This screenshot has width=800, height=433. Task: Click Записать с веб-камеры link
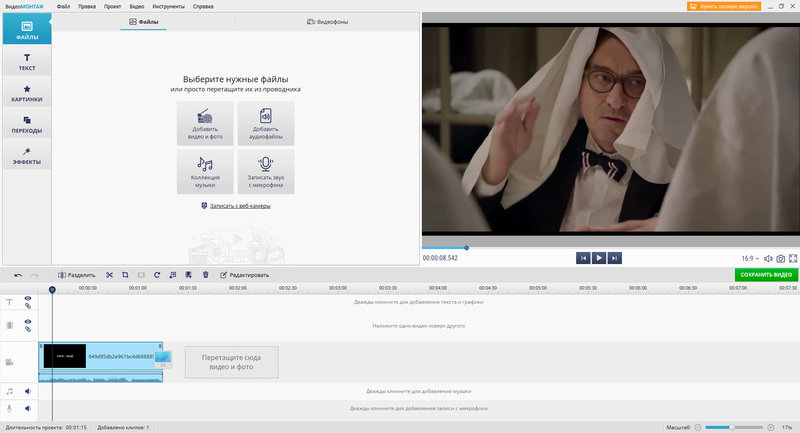pos(240,206)
